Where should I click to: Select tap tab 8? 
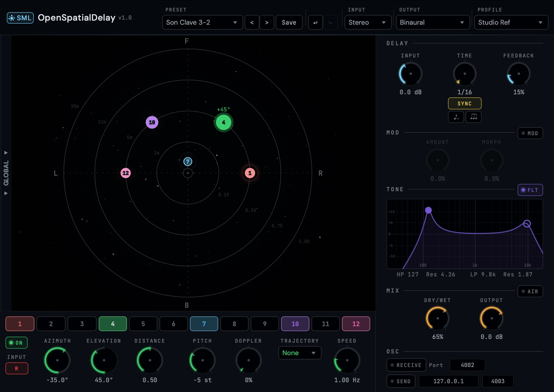pyautogui.click(x=234, y=324)
